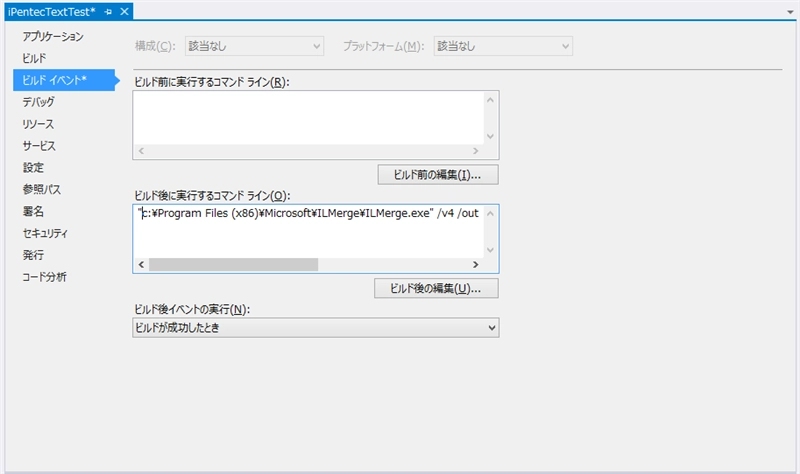Open the コード分析 settings page

[44, 277]
